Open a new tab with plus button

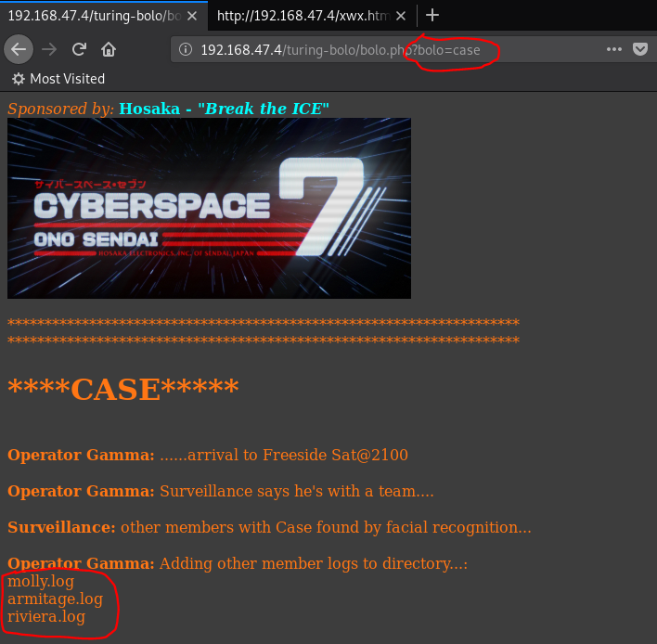[x=432, y=16]
